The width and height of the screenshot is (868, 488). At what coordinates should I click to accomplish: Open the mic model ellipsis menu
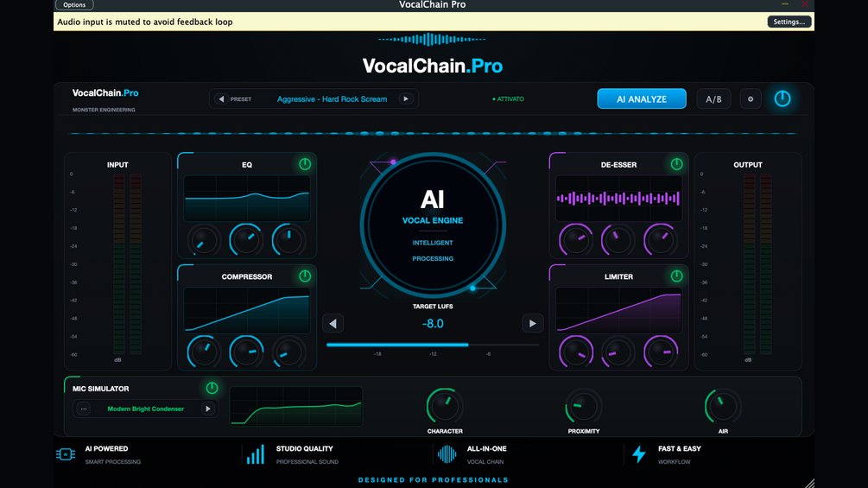[84, 409]
